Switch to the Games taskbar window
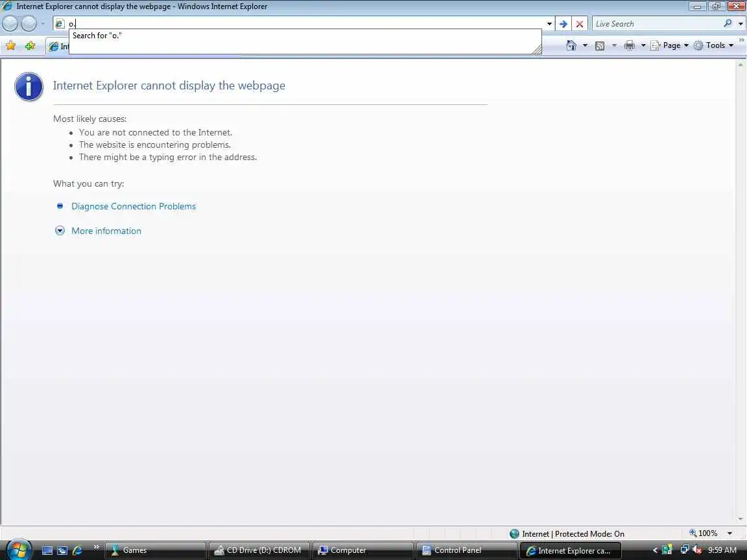This screenshot has width=747, height=560. point(156,550)
